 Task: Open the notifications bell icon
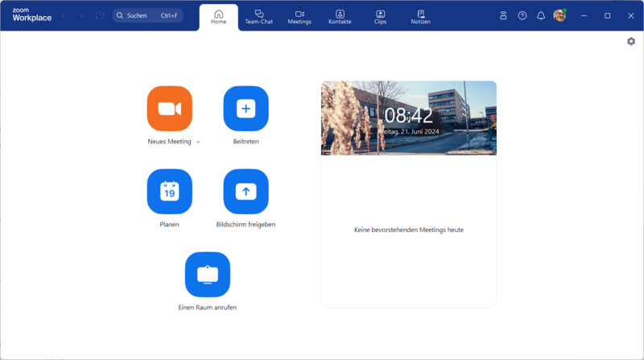pos(541,15)
